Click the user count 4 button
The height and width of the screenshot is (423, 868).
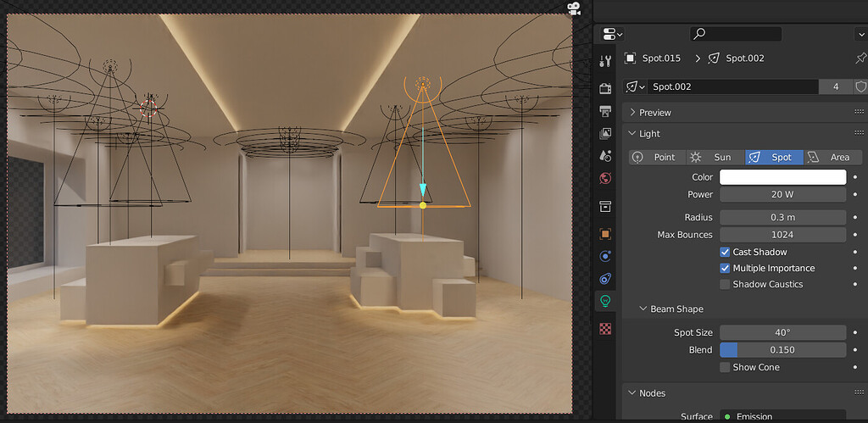pyautogui.click(x=836, y=87)
